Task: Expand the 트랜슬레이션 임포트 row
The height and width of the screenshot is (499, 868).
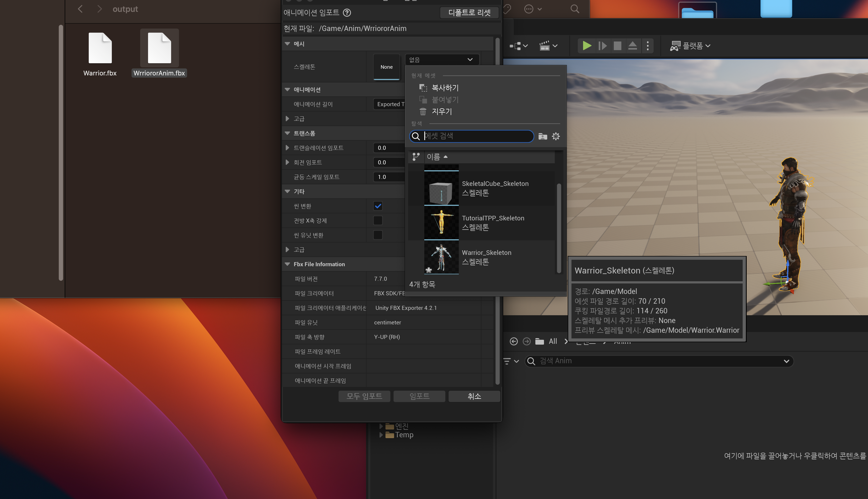Action: tap(287, 148)
